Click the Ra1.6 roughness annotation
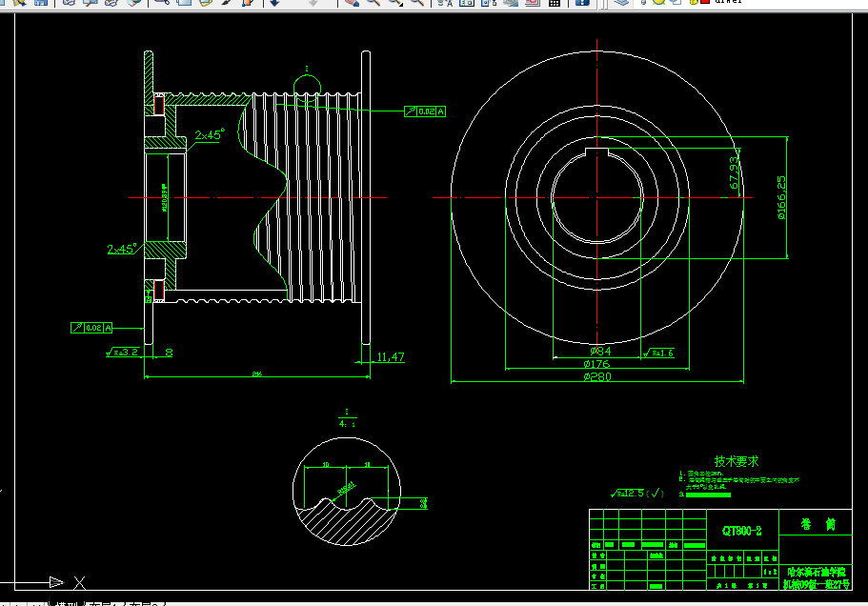The width and height of the screenshot is (868, 606). point(658,353)
